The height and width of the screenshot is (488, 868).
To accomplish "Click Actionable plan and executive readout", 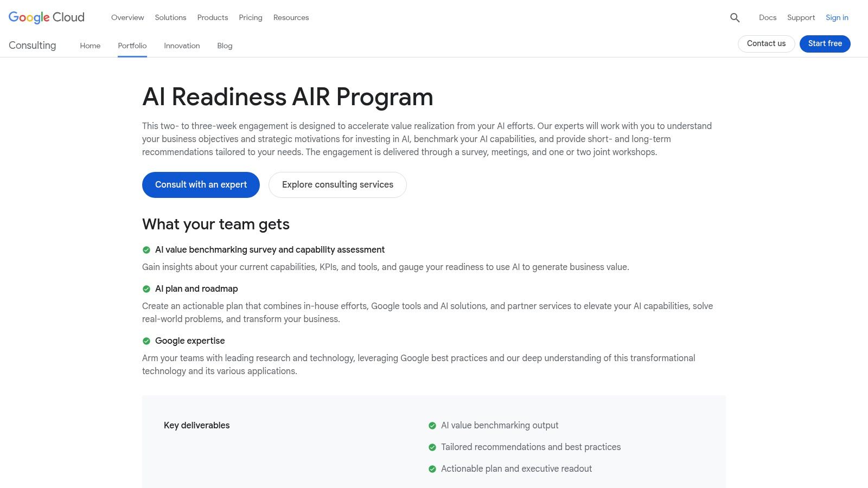I will [516, 469].
